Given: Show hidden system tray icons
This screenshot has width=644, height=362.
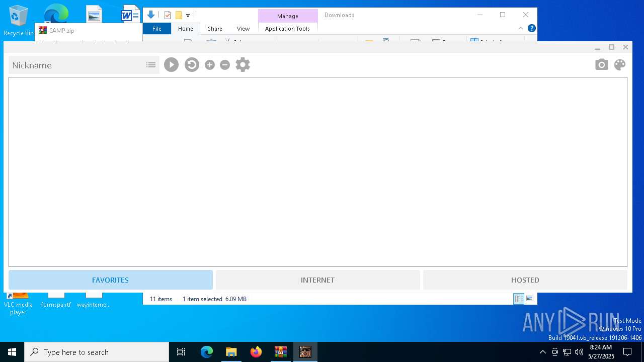Looking at the screenshot, I should point(542,352).
